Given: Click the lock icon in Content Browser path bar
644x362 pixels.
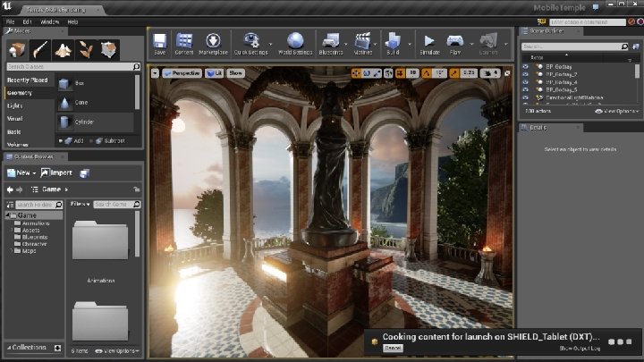Looking at the screenshot, I should (x=136, y=189).
